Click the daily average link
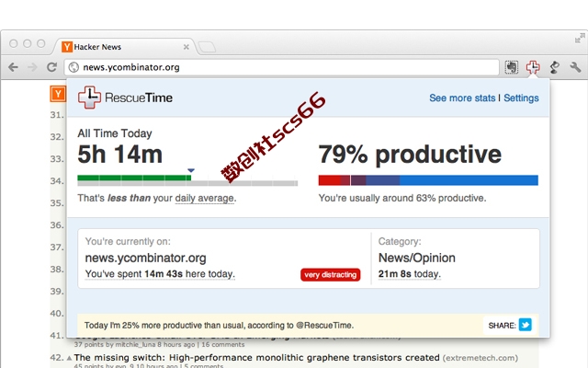The image size is (588, 368). [x=204, y=199]
